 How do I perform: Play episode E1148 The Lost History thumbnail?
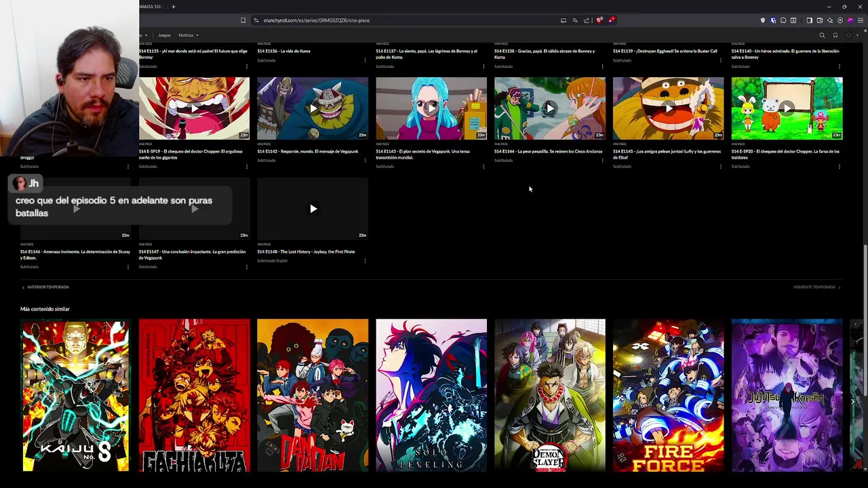(313, 209)
